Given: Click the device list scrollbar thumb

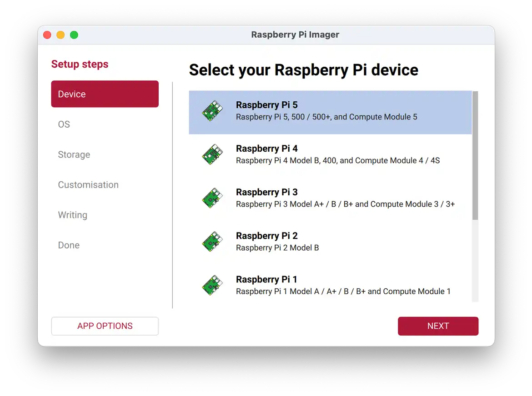Looking at the screenshot, I should 475,155.
